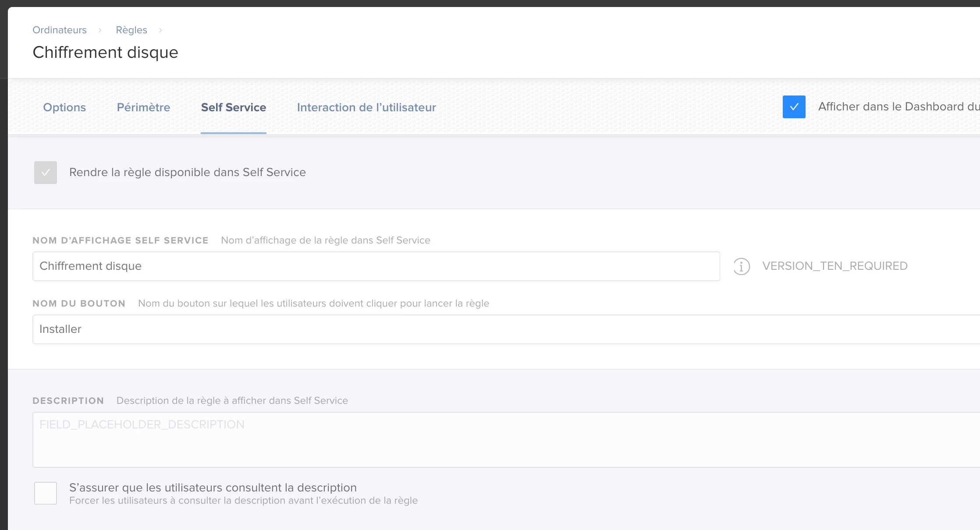Click the Rendre la règle disponible label text
Image resolution: width=980 pixels, height=530 pixels.
(187, 173)
